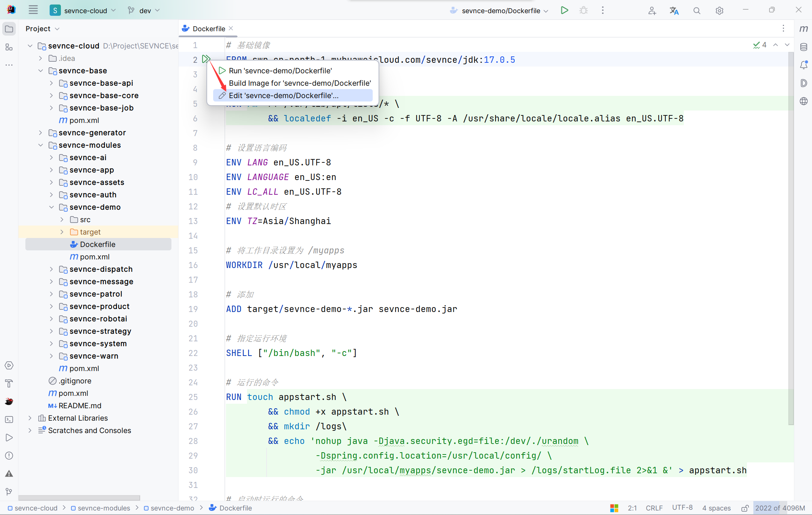Click sevnce-cloud breadcrumb in navigation bar

pyautogui.click(x=33, y=508)
